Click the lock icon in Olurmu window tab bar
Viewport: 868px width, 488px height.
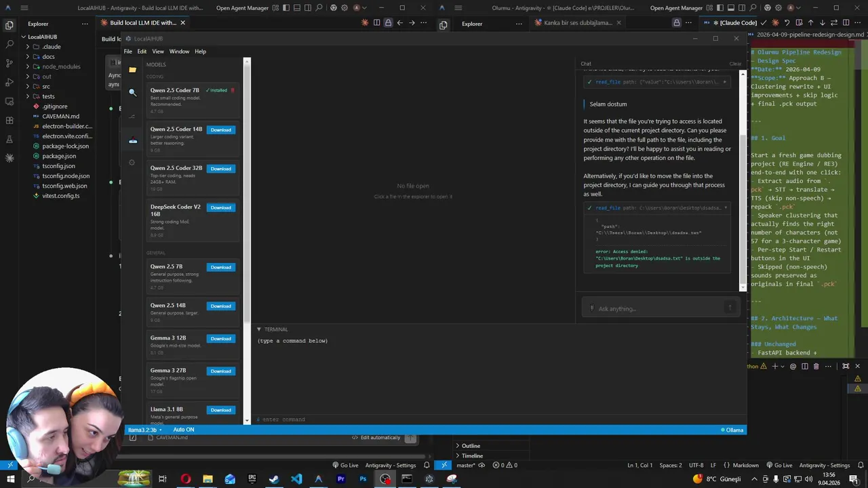(x=677, y=22)
